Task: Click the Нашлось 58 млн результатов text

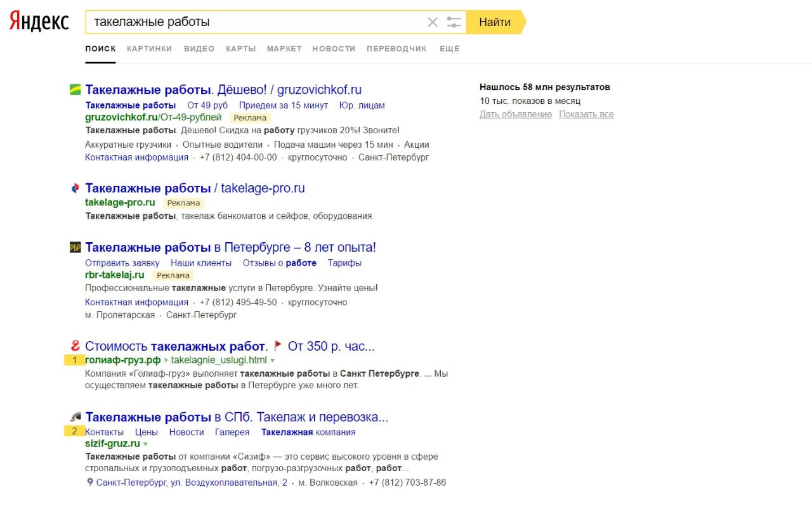Action: coord(545,88)
